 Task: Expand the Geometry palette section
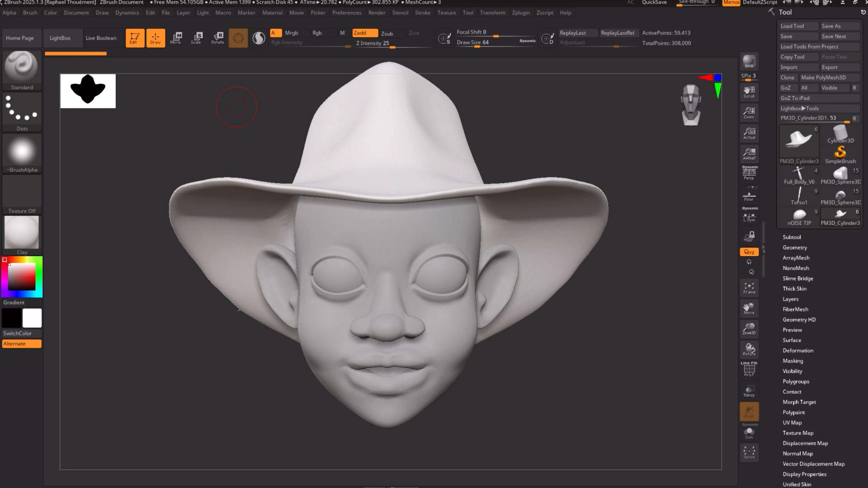tap(795, 248)
